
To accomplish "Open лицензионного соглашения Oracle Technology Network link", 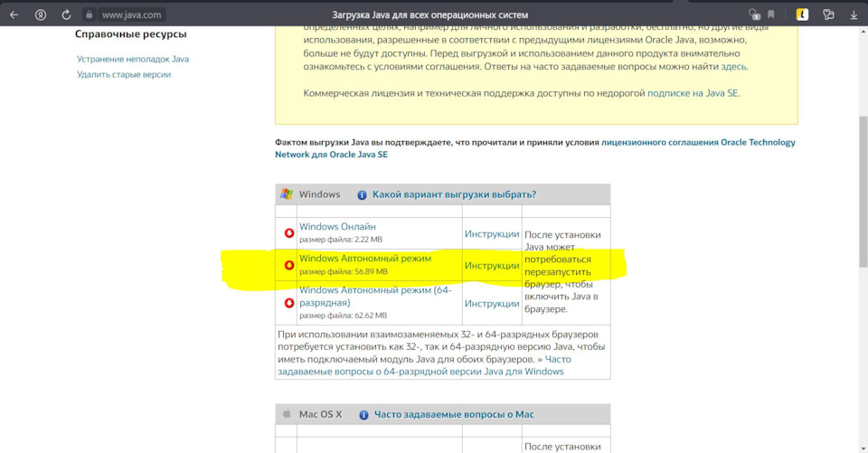I will 534,148.
